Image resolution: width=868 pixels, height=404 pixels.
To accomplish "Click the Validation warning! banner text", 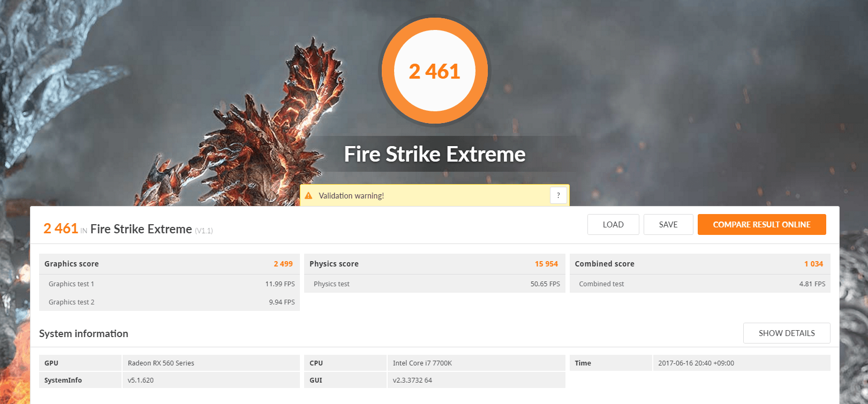I will [351, 196].
